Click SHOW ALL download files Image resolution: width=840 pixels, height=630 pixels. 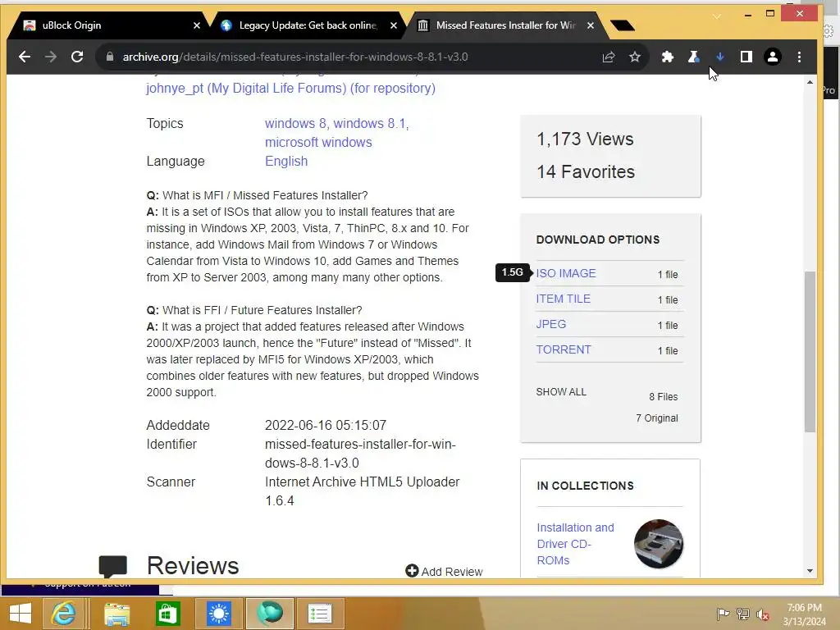coord(561,391)
